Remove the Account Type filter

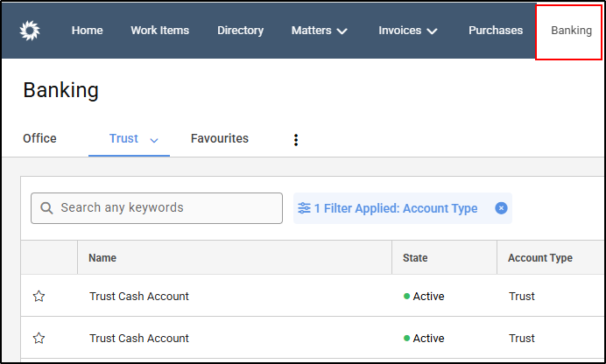[501, 208]
